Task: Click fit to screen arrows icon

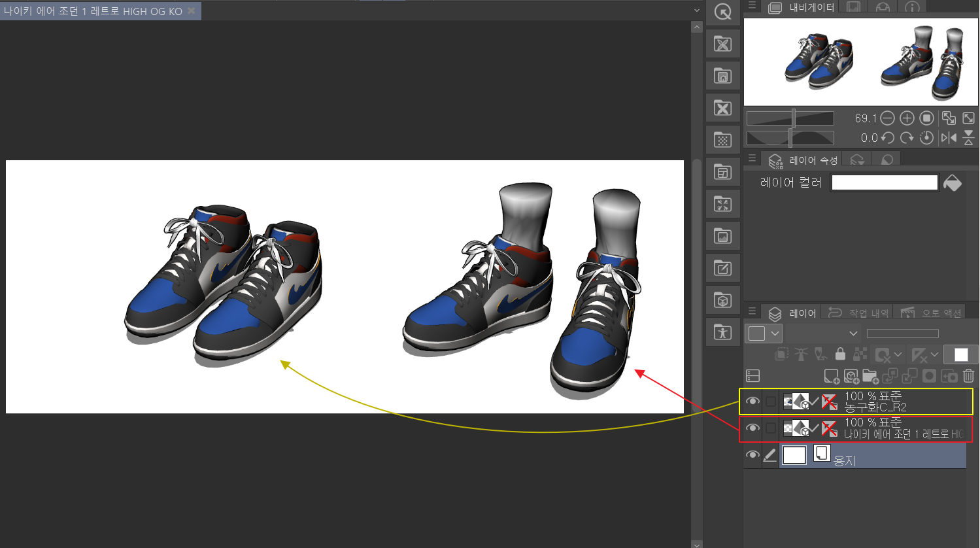Action: [969, 118]
